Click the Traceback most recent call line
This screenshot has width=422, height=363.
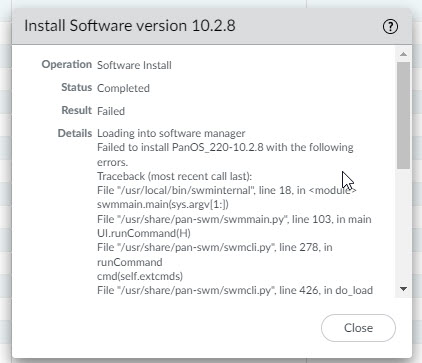click(174, 176)
